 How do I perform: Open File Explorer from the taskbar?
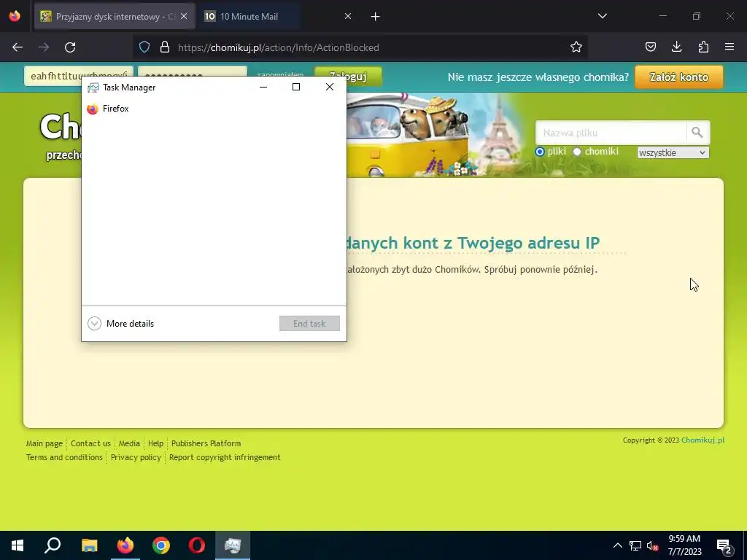point(89,545)
